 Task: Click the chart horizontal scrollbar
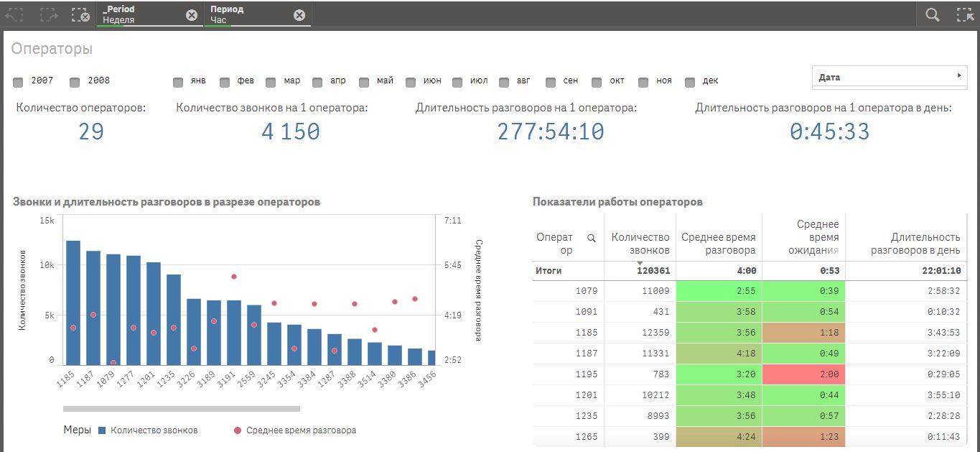pos(181,409)
